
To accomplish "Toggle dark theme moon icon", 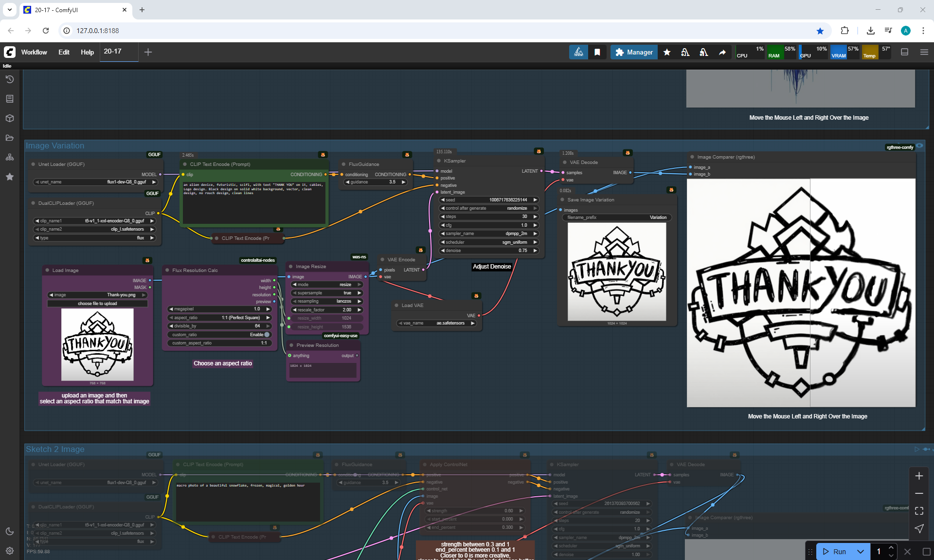I will pos(10,531).
